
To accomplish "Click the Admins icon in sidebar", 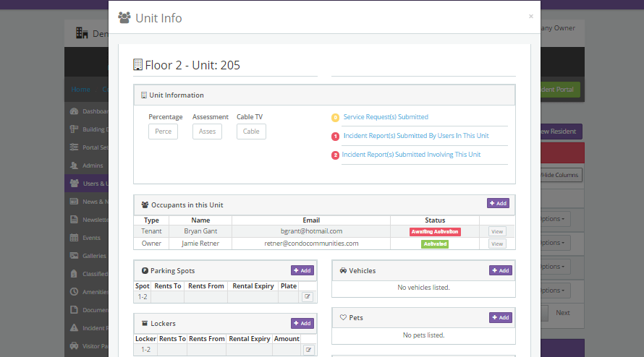I will (74, 165).
